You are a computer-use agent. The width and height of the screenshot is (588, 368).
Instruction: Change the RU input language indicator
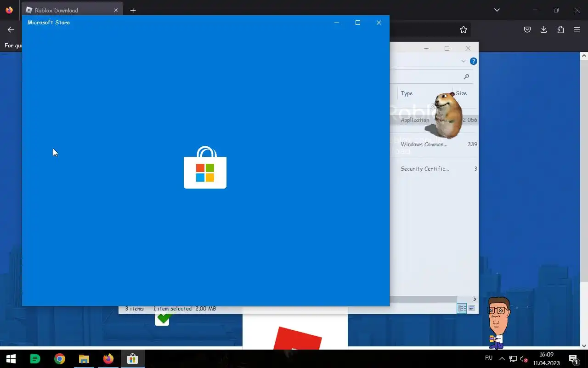click(x=489, y=358)
